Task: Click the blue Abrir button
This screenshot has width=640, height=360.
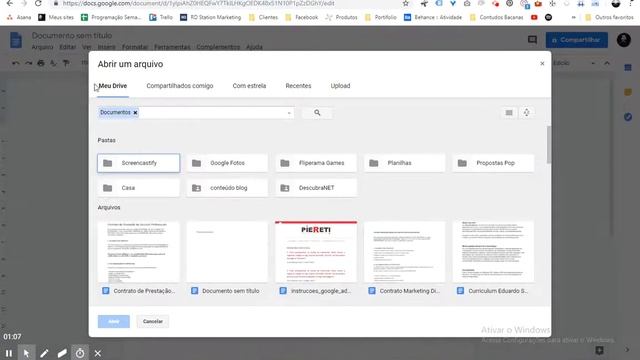Action: coord(113,321)
